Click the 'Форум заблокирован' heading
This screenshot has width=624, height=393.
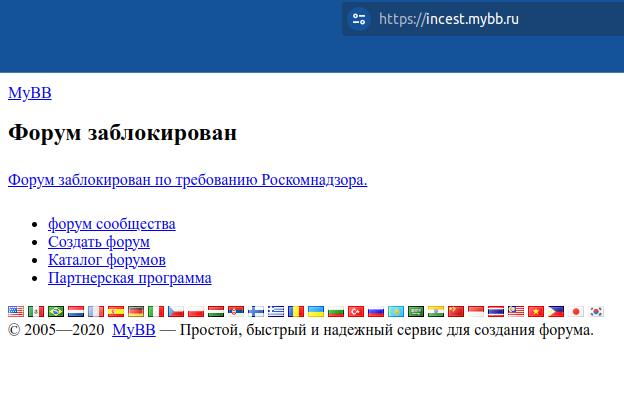click(123, 133)
